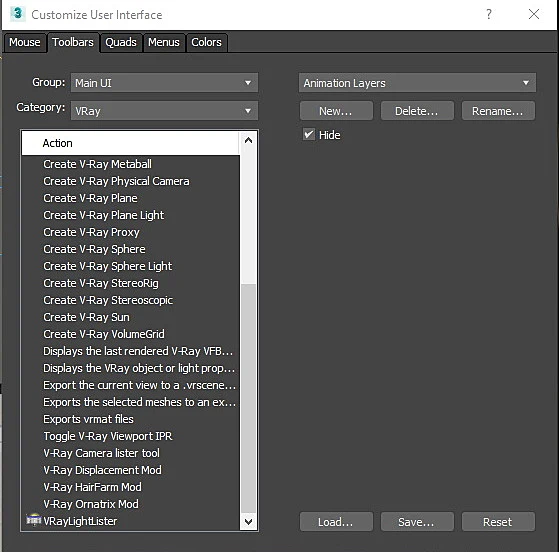The height and width of the screenshot is (552, 559).
Task: Click the action list scroll up arrow
Action: coord(248,140)
